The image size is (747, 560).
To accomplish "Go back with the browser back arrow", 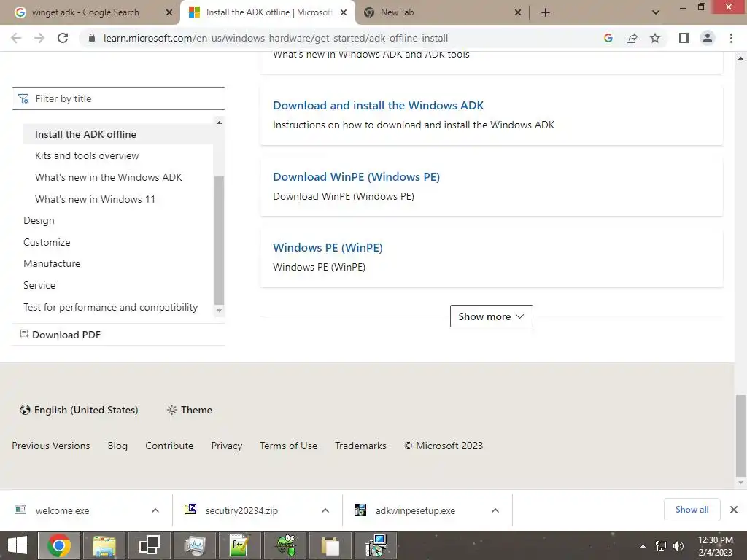I will tap(16, 38).
